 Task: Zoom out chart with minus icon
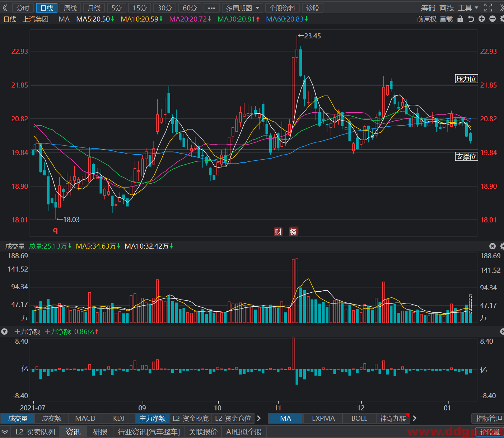tap(493, 19)
